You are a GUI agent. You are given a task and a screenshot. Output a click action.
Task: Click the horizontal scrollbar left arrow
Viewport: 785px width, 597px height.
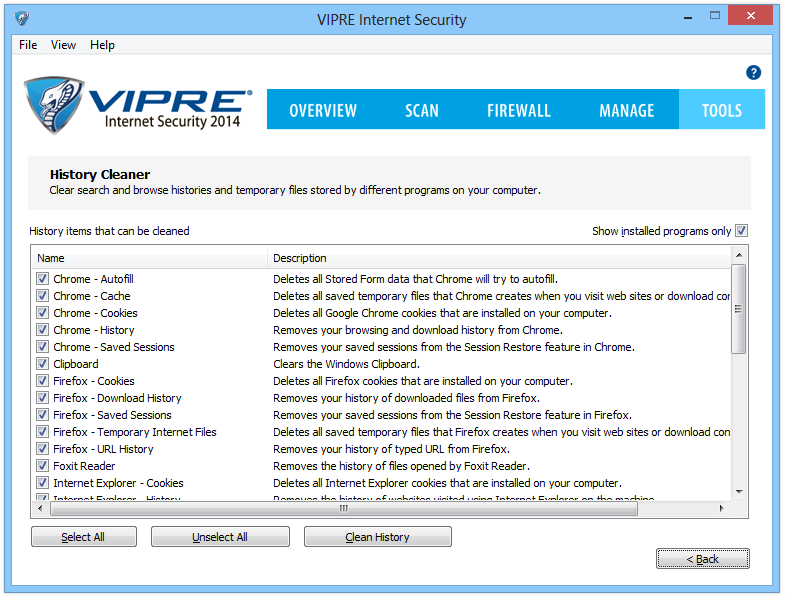[x=41, y=508]
